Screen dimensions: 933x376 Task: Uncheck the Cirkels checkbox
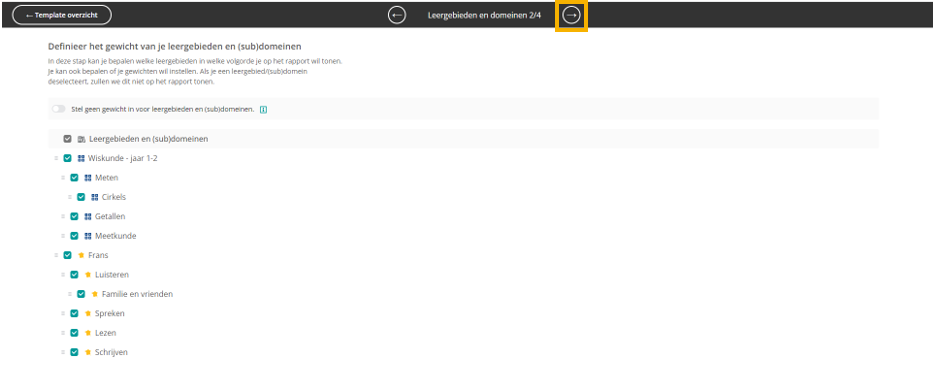[x=81, y=197]
